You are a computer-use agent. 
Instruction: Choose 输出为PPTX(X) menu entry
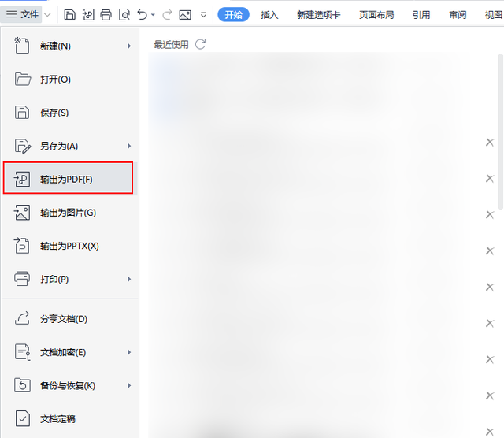pos(71,246)
